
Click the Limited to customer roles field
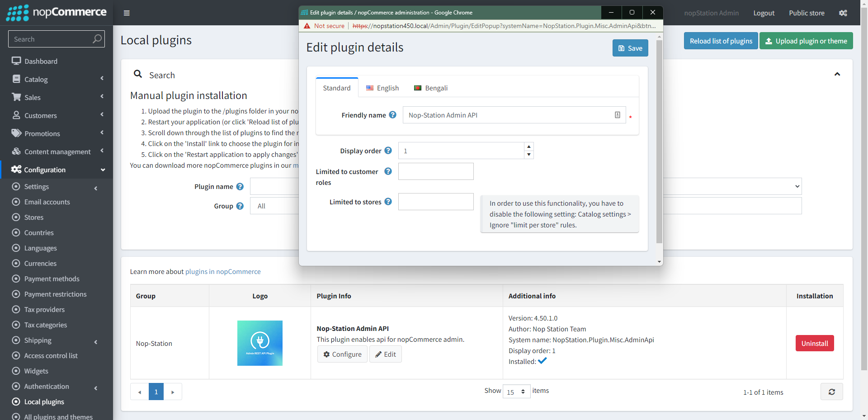point(436,171)
